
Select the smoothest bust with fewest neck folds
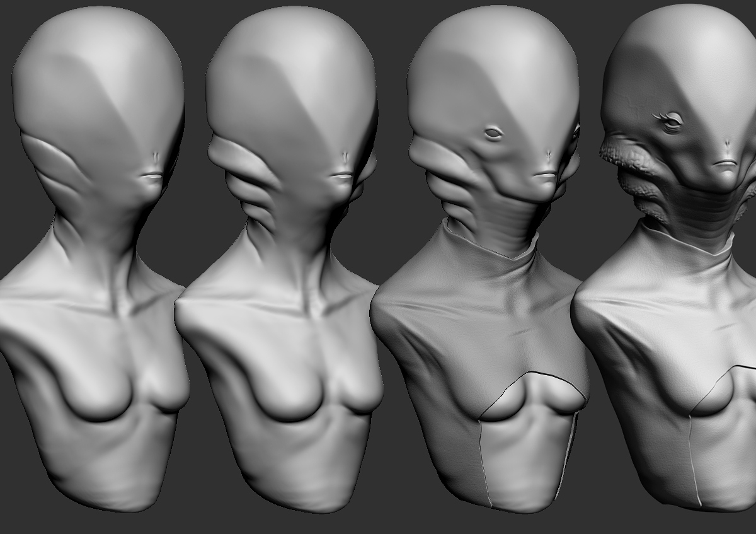pos(94,258)
